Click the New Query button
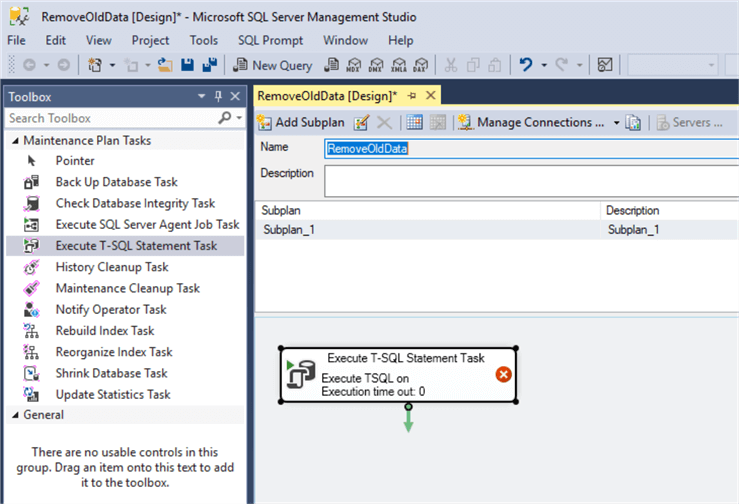This screenshot has width=739, height=504. tap(273, 65)
